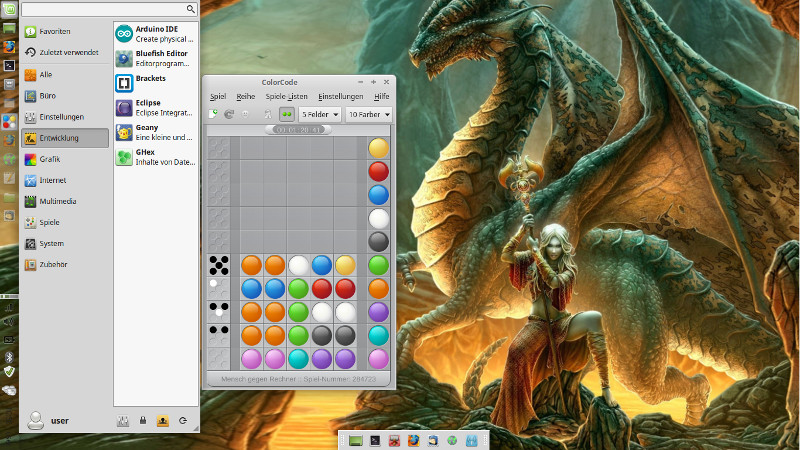Click the log out arrow icon in footer

point(183,420)
